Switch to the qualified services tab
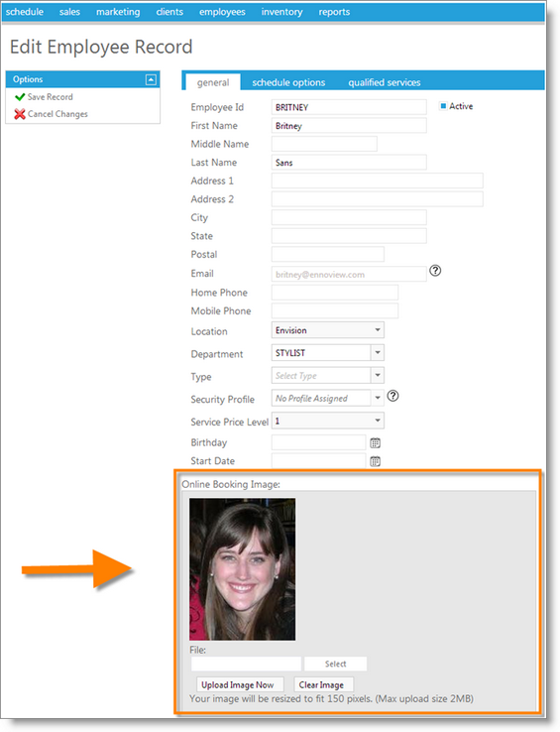The width and height of the screenshot is (560, 732). [384, 82]
